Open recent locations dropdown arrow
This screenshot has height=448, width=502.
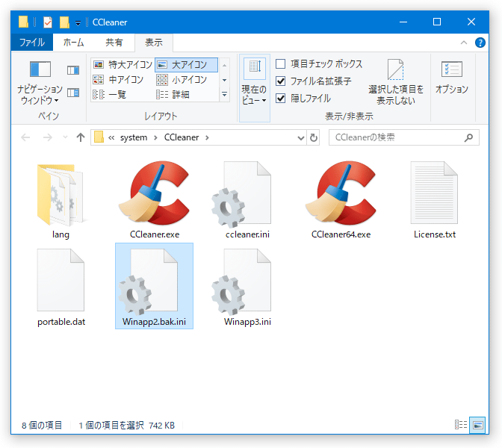pyautogui.click(x=65, y=137)
